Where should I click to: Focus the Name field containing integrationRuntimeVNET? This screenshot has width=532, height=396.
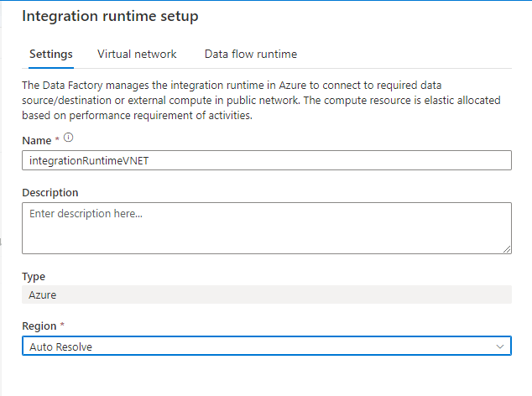[267, 160]
